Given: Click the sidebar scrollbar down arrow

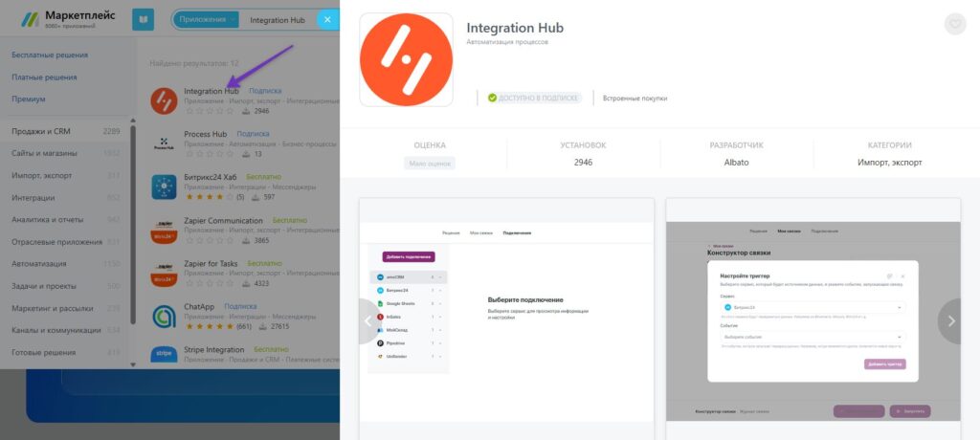Looking at the screenshot, I should (x=132, y=363).
